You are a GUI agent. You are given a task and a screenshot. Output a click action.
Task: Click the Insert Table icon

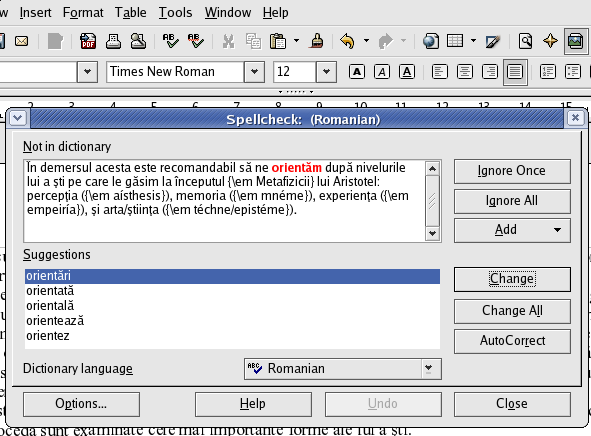[x=455, y=41]
